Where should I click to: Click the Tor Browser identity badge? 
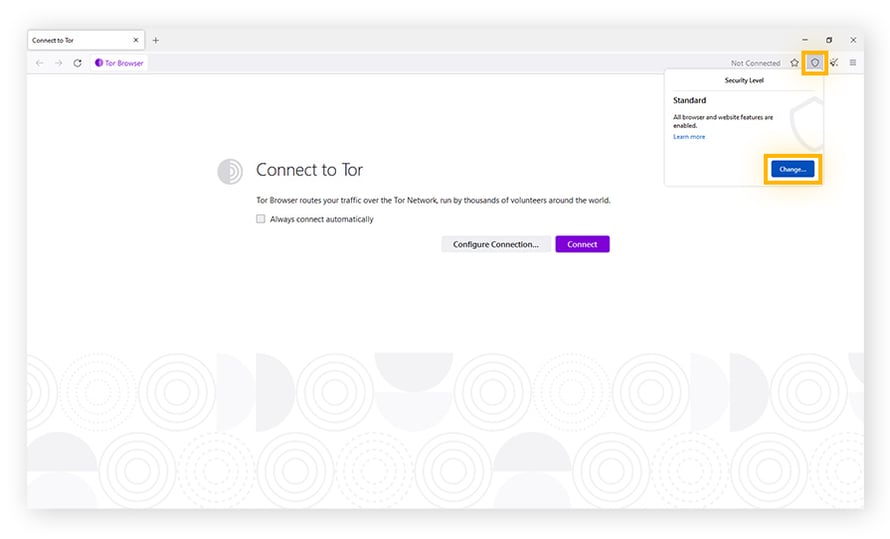pyautogui.click(x=119, y=63)
